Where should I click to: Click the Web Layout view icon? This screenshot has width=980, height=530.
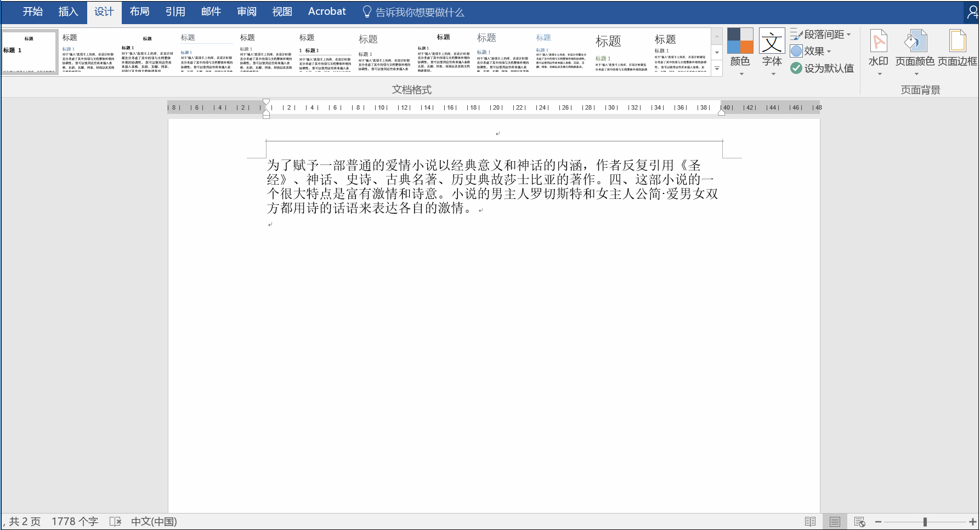pyautogui.click(x=859, y=521)
